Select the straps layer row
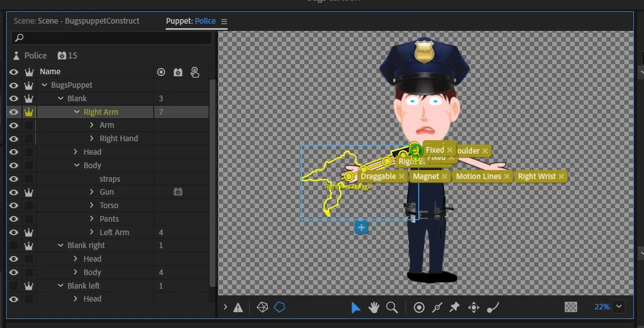This screenshot has width=644, height=328. 109,179
